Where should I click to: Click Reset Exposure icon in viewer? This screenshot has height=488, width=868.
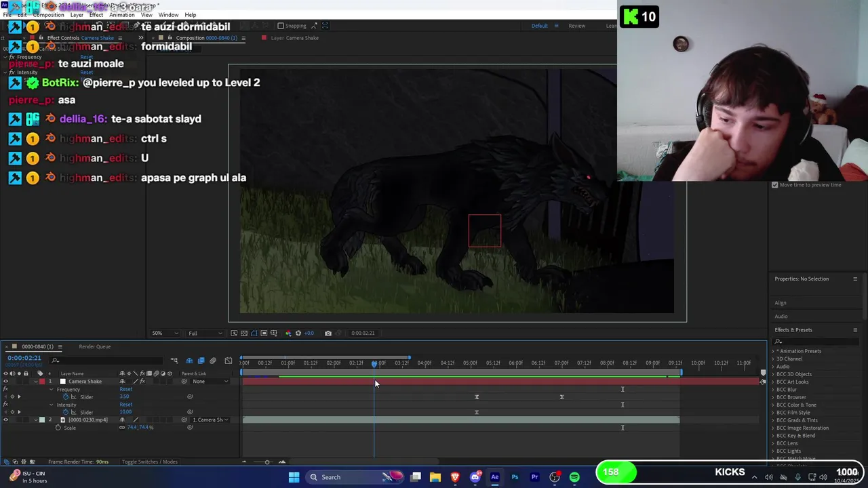tap(298, 333)
